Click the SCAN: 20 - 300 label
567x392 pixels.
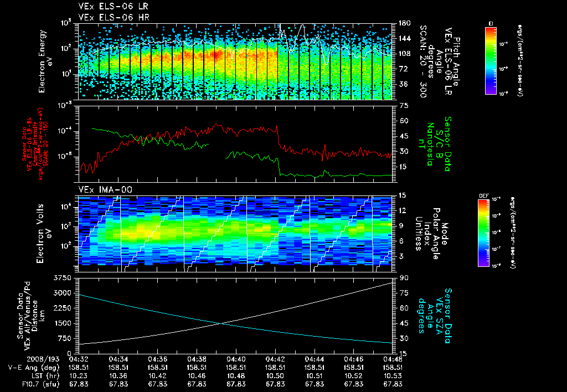(x=422, y=61)
